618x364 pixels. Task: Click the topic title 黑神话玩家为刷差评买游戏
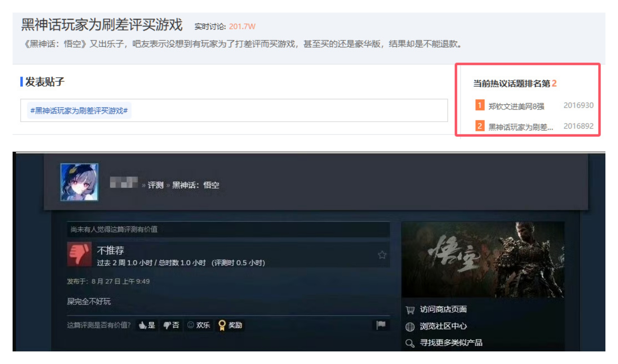[102, 25]
